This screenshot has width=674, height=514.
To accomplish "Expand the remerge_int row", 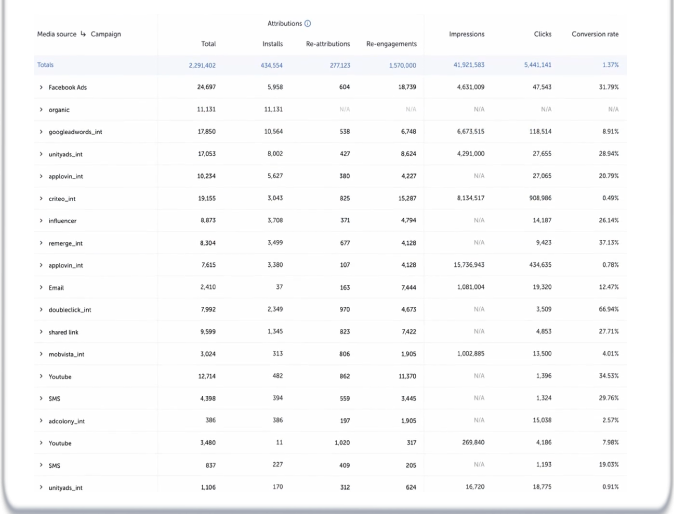I will [x=41, y=243].
